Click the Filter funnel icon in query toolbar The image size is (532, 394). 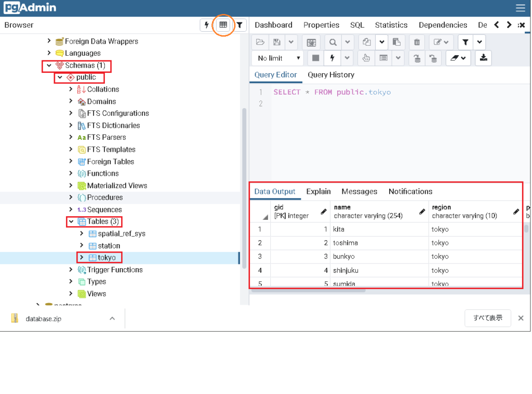click(465, 42)
